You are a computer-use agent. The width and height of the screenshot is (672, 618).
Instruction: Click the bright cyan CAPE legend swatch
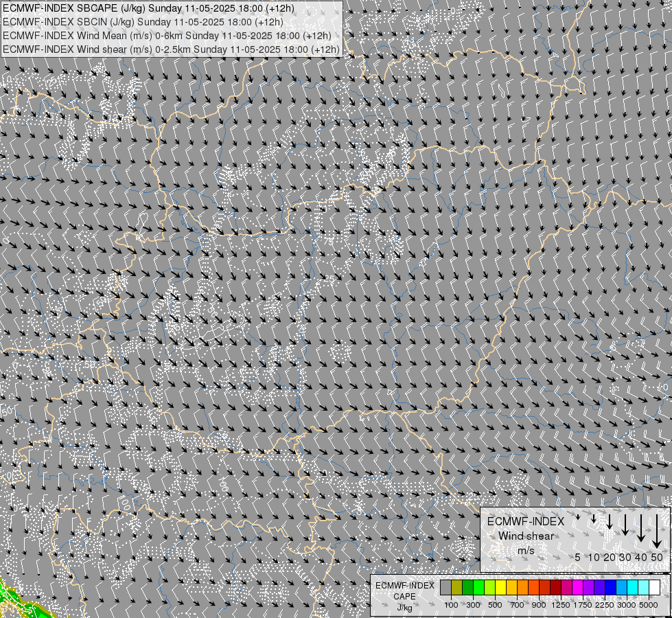pos(633,588)
